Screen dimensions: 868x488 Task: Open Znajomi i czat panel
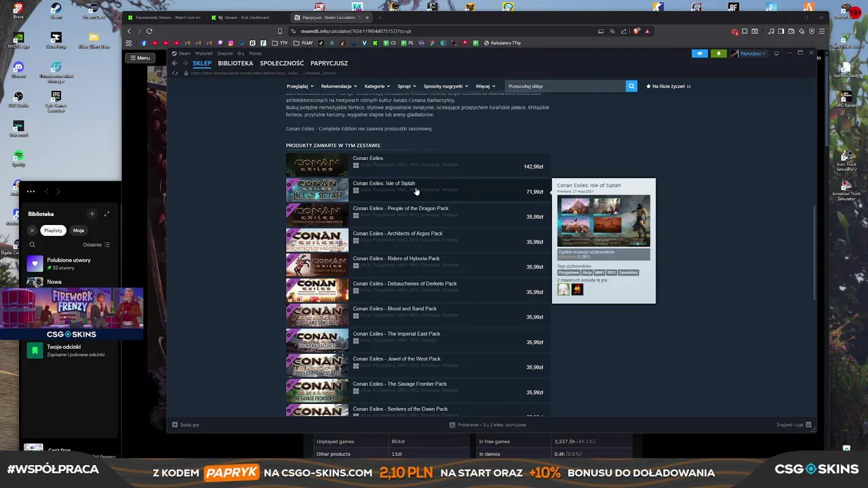(793, 425)
